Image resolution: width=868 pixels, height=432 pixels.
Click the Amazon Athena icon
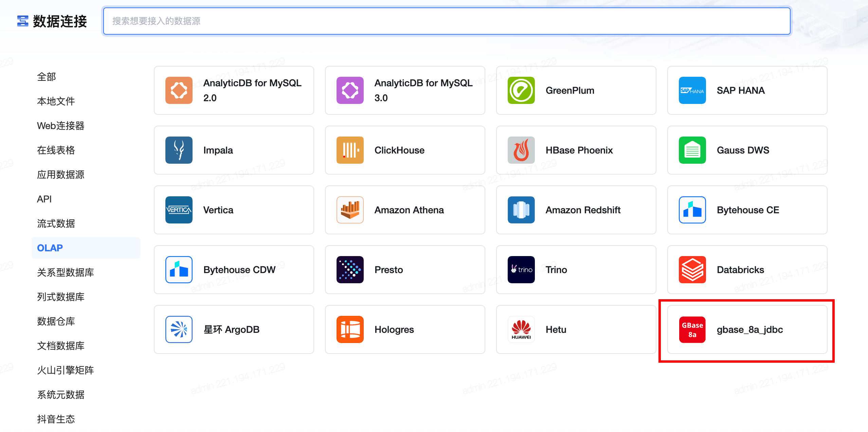coord(350,210)
